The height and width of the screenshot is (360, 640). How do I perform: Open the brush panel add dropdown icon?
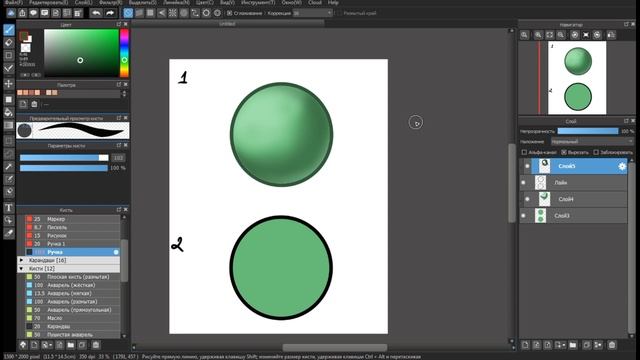pos(47,345)
